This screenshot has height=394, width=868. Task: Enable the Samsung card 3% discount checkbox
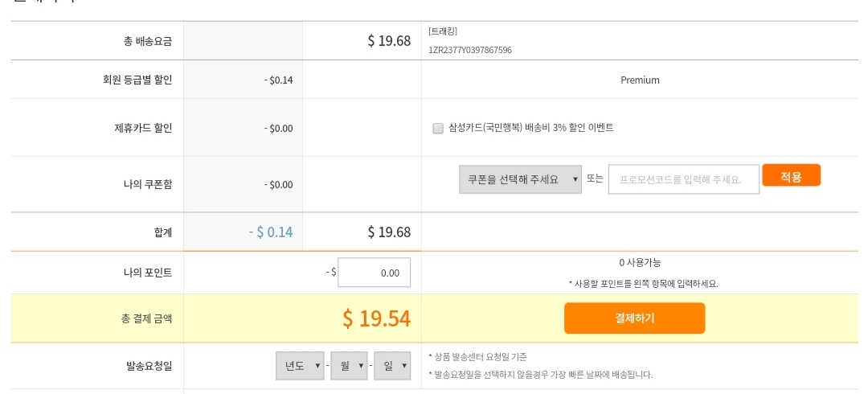point(438,128)
